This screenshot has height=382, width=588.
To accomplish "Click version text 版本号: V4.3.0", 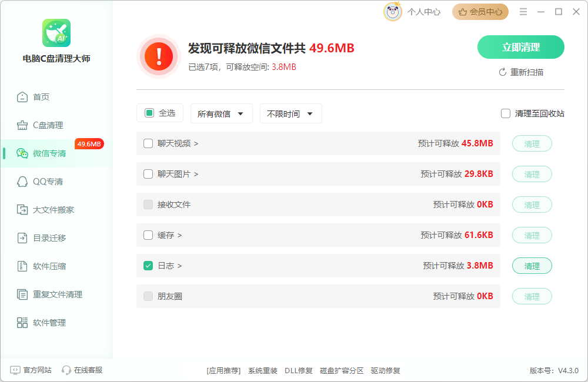I will 554,370.
